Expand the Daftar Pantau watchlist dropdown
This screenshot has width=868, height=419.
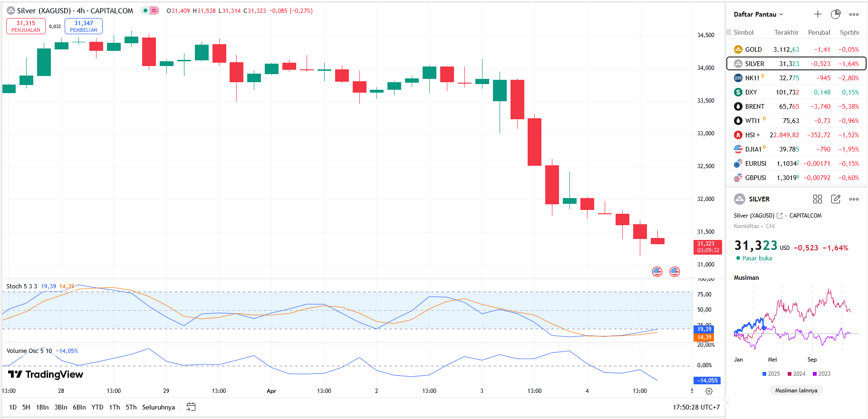coord(758,14)
